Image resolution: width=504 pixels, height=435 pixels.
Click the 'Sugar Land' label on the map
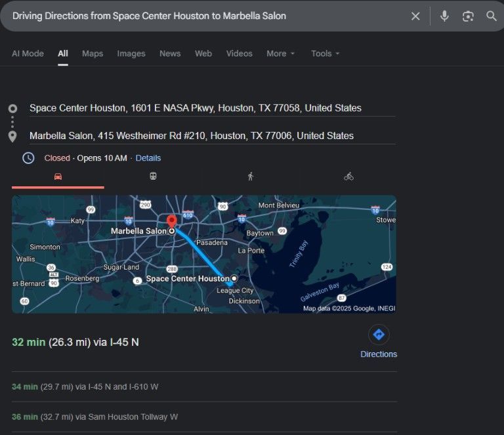(121, 267)
